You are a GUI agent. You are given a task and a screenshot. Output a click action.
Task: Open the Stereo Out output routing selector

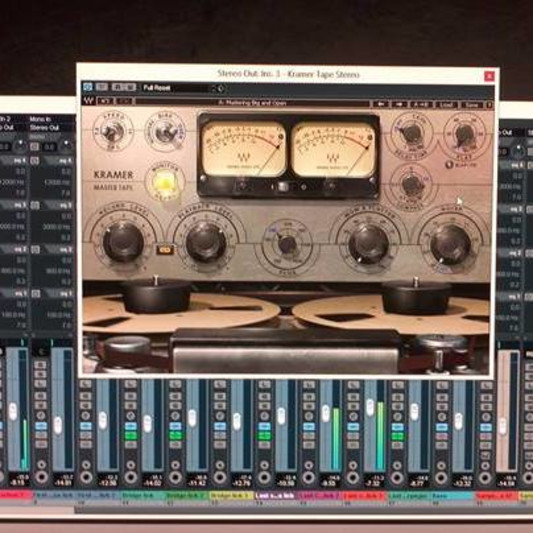pos(51,128)
